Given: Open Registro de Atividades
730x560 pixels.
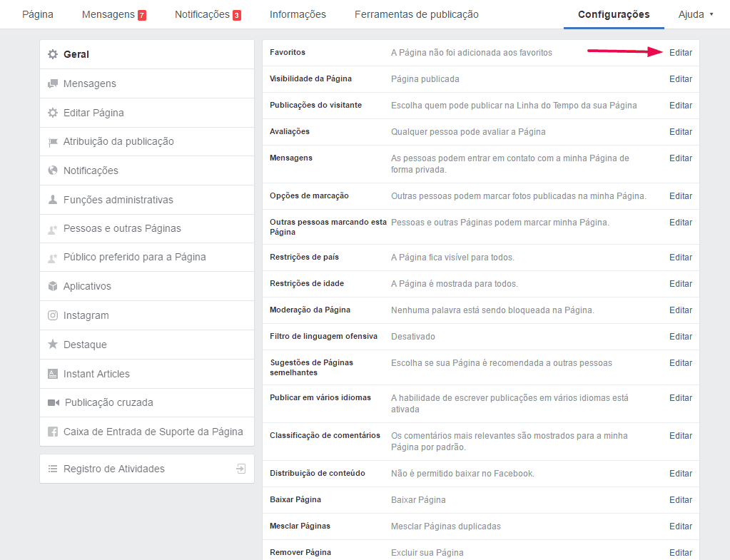Looking at the screenshot, I should click(147, 469).
